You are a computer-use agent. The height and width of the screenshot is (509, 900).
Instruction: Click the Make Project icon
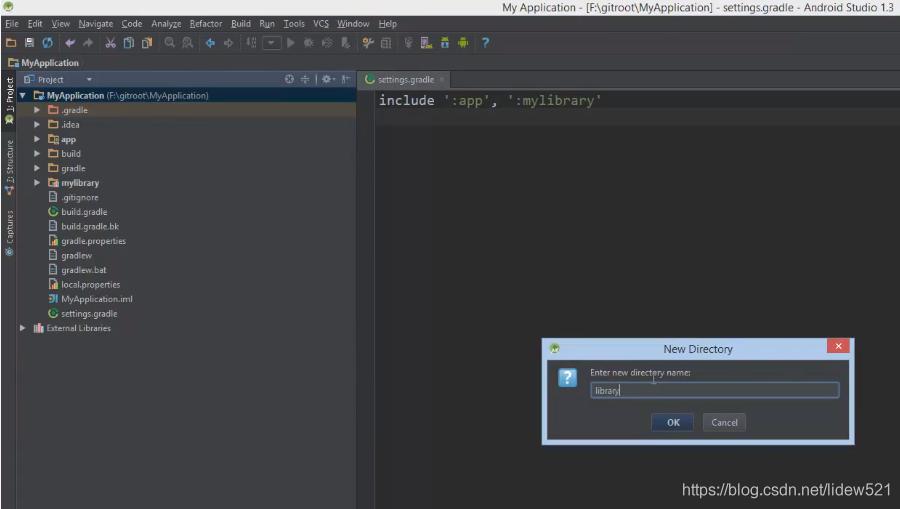[251, 43]
